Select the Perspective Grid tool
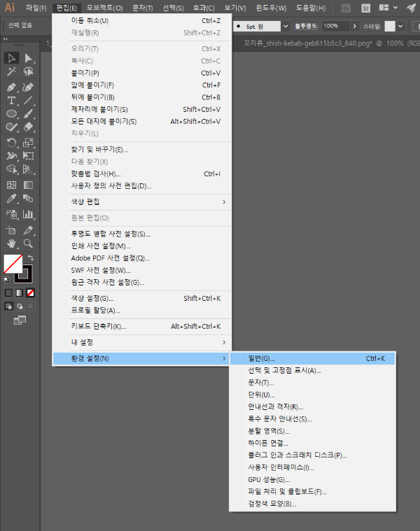This screenshot has width=420, height=531. click(x=29, y=169)
